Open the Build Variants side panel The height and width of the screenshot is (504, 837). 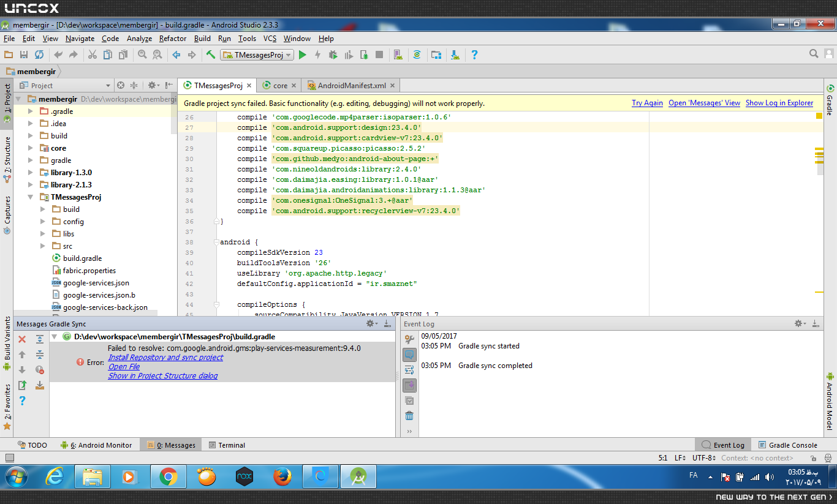[7, 344]
